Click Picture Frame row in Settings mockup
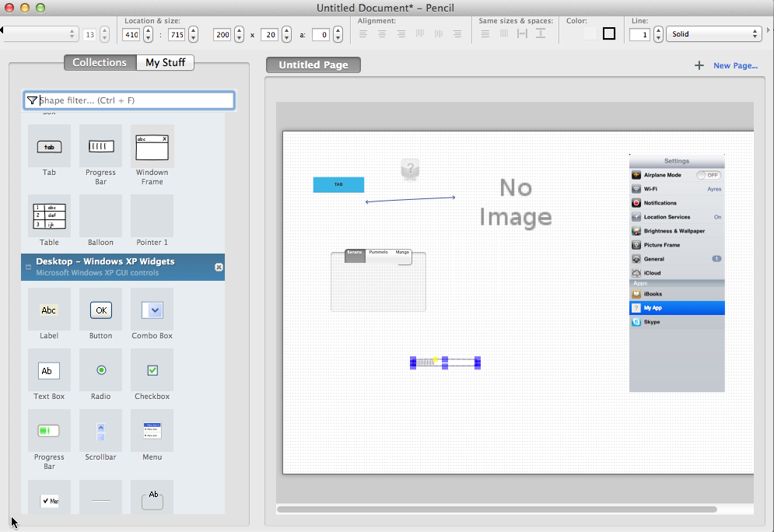 pos(677,245)
